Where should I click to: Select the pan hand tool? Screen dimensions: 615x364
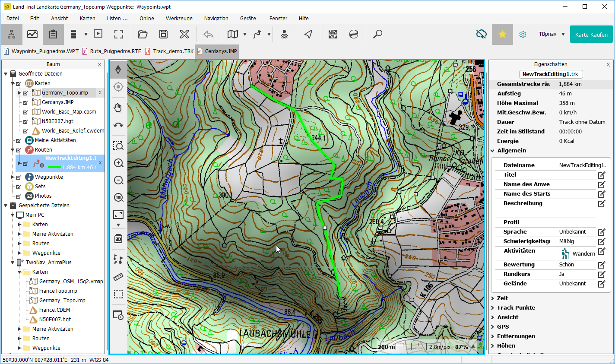(118, 108)
